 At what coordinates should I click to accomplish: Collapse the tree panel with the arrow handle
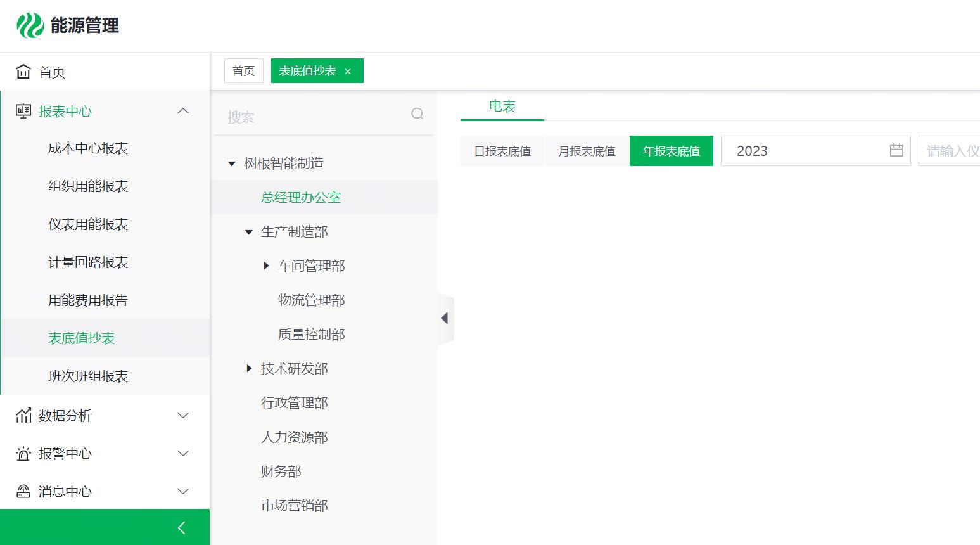[445, 318]
